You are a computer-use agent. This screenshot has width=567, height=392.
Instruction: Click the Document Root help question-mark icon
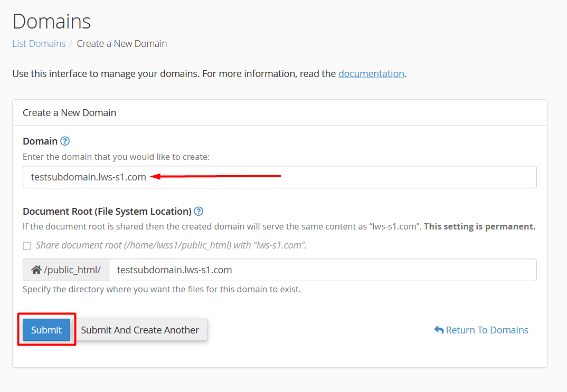199,211
